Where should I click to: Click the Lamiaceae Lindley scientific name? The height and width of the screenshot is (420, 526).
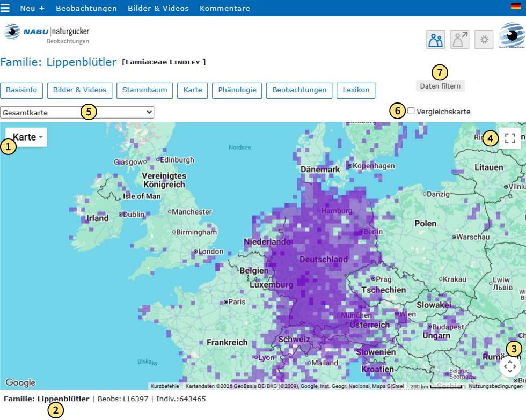[x=164, y=62]
